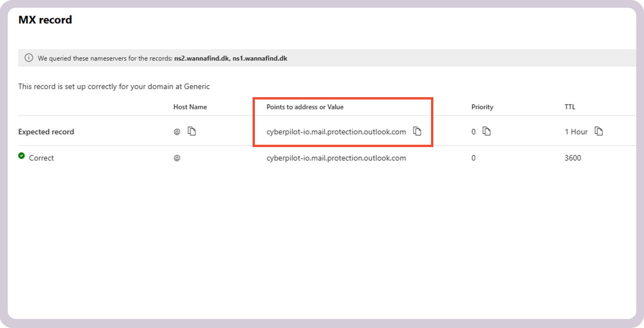The image size is (644, 328).
Task: Copy cyberpilot-io.mail.protection.outlook.com value
Action: (418, 131)
